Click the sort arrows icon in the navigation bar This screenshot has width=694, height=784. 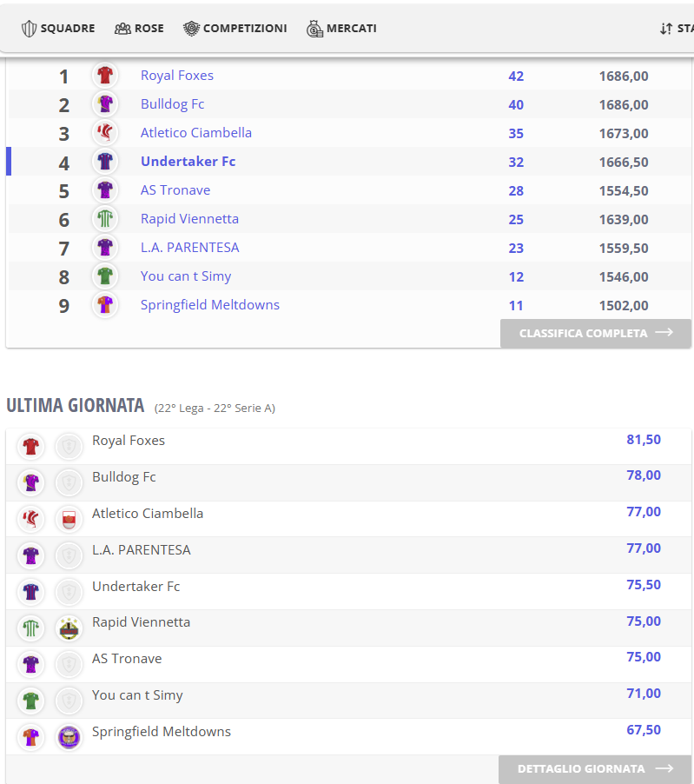tap(666, 29)
